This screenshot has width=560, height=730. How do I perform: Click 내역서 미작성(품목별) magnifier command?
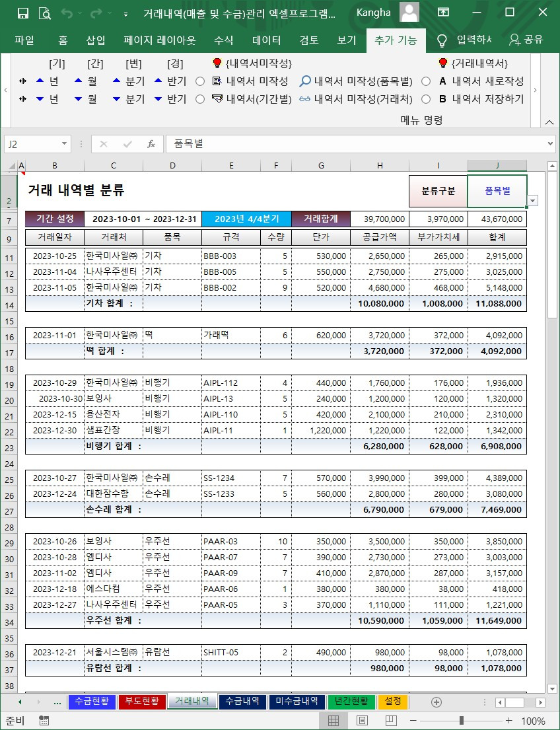click(356, 81)
